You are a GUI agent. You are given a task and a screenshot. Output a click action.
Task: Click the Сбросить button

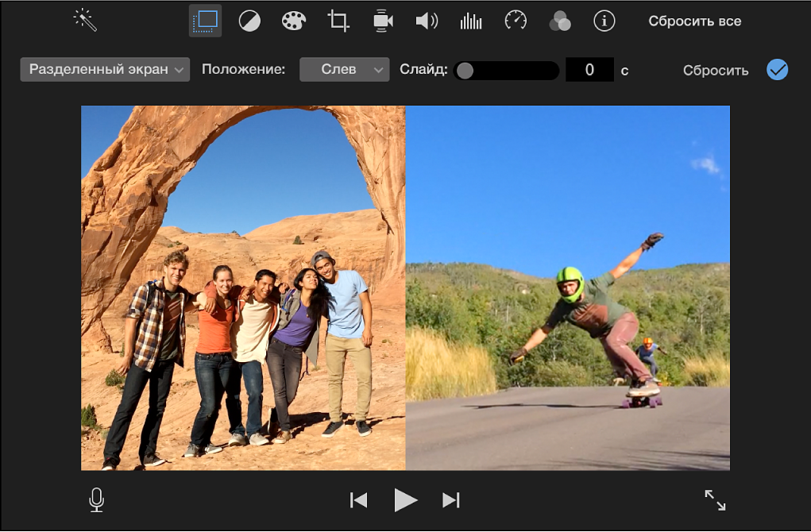coord(715,71)
